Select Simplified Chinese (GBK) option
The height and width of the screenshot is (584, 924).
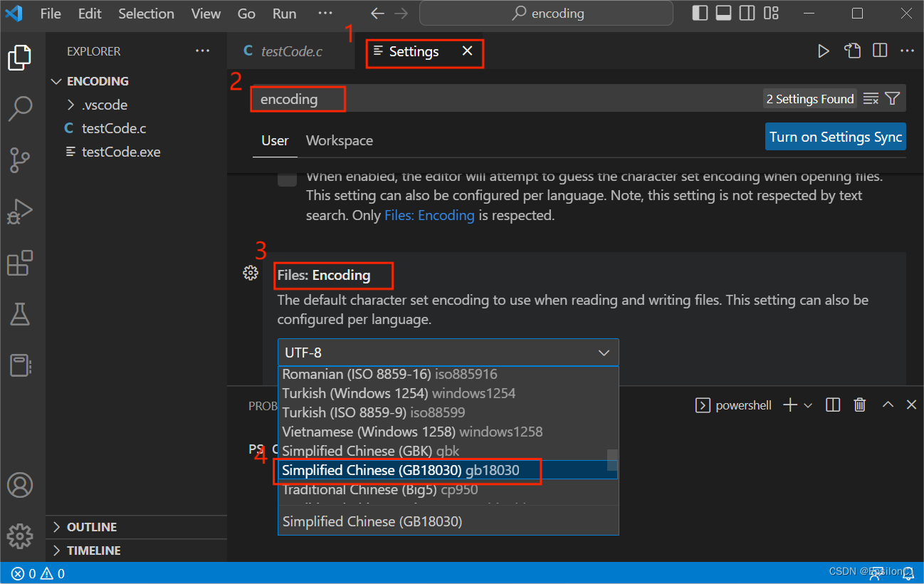(442, 451)
